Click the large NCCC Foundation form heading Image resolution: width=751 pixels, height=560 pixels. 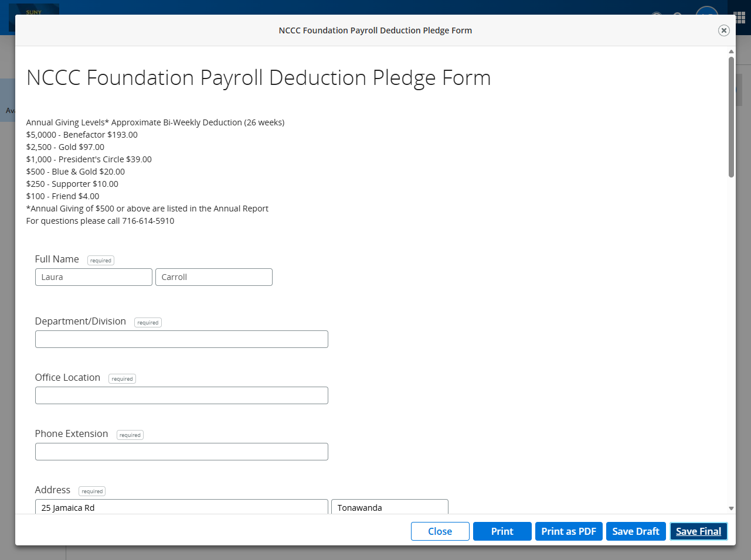click(259, 78)
